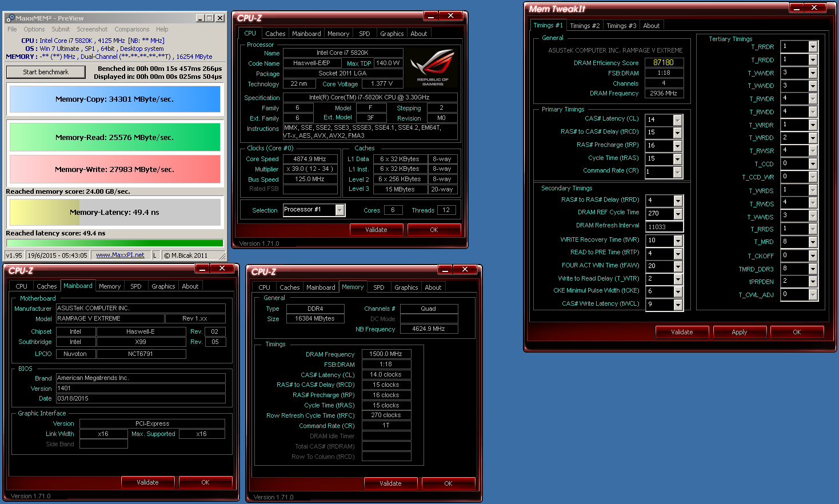
Task: Click Validate in Mem TweakIt
Action: 682,332
